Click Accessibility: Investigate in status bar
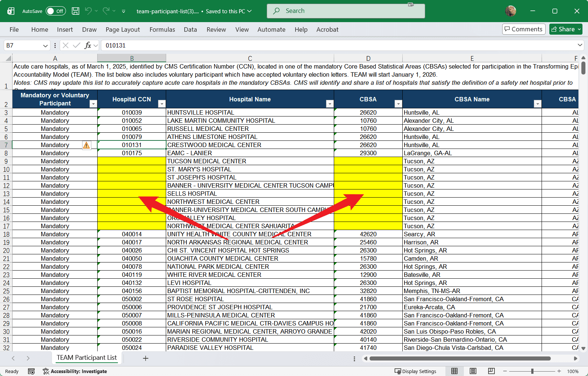 (x=75, y=371)
